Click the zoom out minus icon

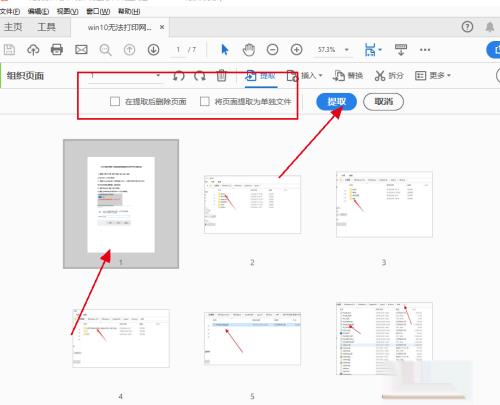pos(272,50)
